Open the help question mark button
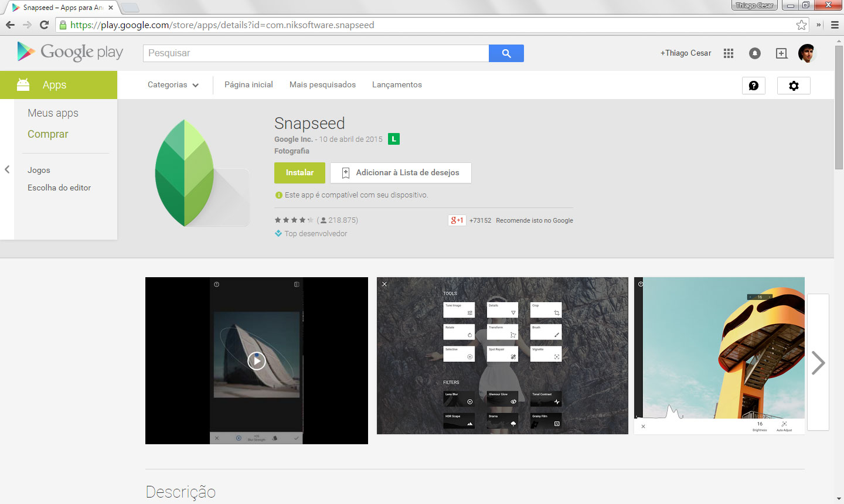 tap(754, 86)
